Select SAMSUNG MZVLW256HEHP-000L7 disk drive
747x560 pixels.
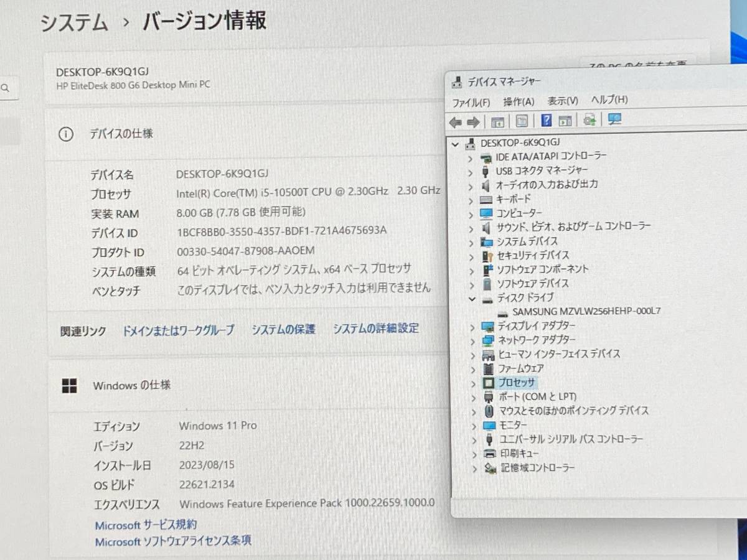[586, 311]
